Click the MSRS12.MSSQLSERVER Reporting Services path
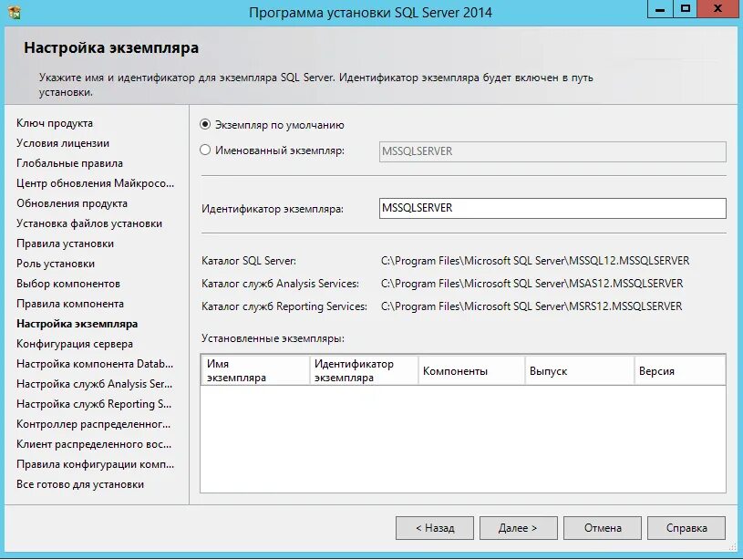Viewport: 743px width, 560px height. coord(531,306)
